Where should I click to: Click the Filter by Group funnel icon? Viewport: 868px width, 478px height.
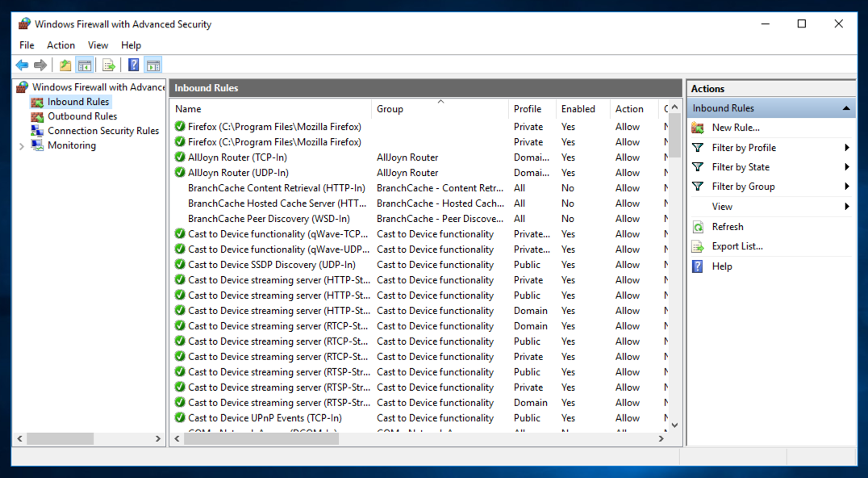tap(698, 187)
